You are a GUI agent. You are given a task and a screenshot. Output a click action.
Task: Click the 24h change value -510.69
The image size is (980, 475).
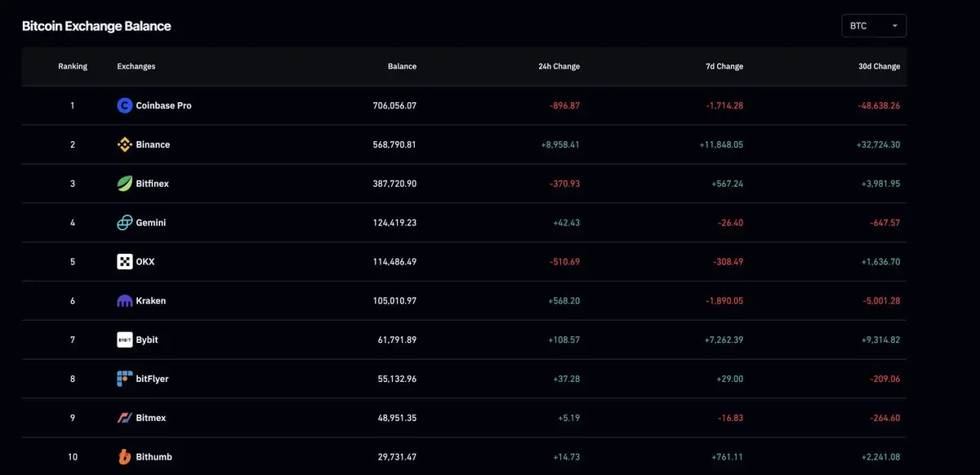(x=565, y=262)
